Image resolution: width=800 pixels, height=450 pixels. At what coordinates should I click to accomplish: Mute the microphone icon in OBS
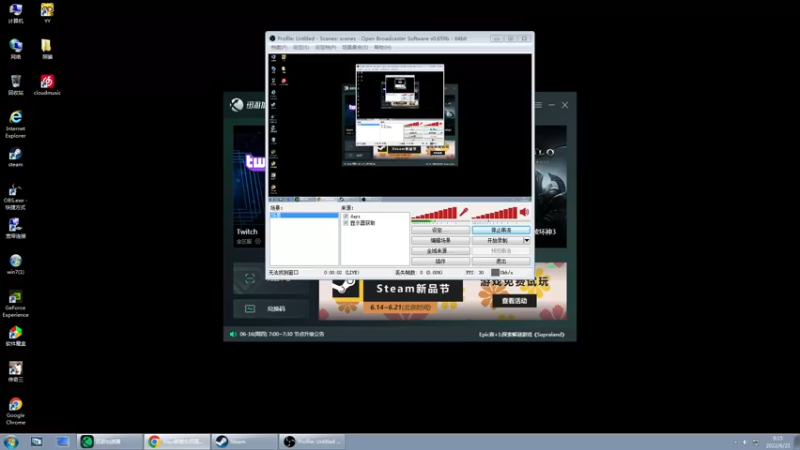point(463,212)
